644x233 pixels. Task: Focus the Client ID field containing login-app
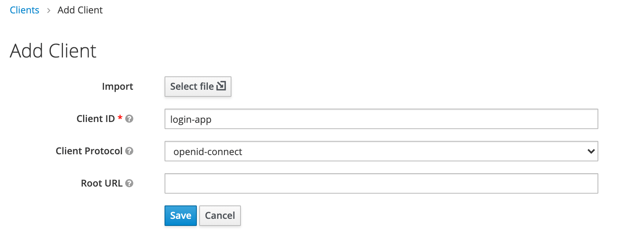(x=381, y=119)
